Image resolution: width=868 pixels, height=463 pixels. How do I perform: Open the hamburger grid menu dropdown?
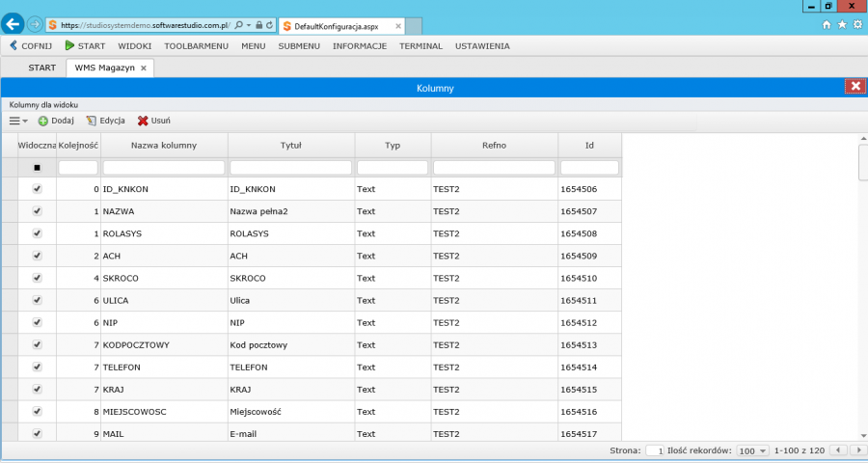(x=18, y=121)
